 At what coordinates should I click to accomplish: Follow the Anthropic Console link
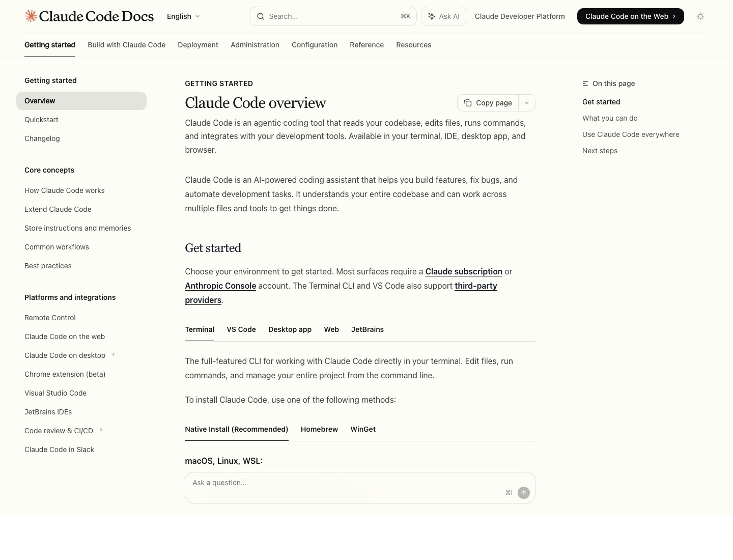click(x=220, y=286)
